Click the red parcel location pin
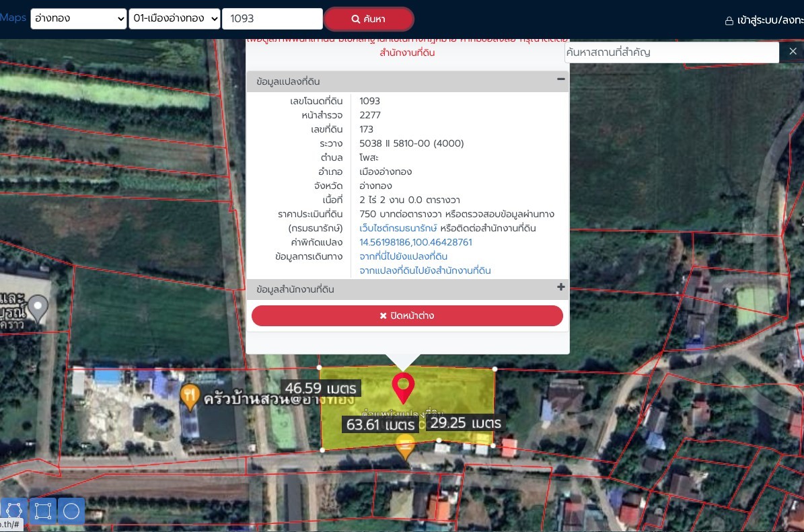Screen dimensions: 804x532 [403, 388]
